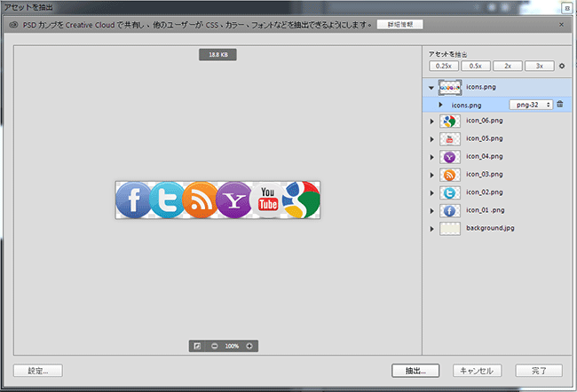Screen dimensions: 577x392
Task: Collapse the top icons.png asset group
Action: 431,88
